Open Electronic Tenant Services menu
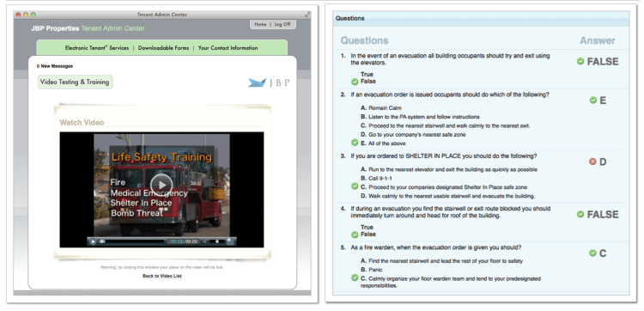The image size is (644, 311). [x=97, y=47]
